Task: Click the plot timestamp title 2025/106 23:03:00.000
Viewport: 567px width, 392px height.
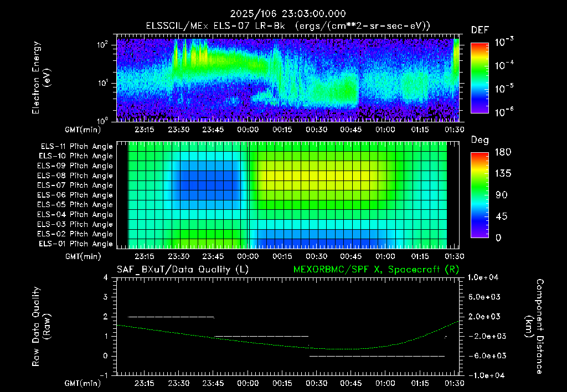Action: [x=288, y=14]
